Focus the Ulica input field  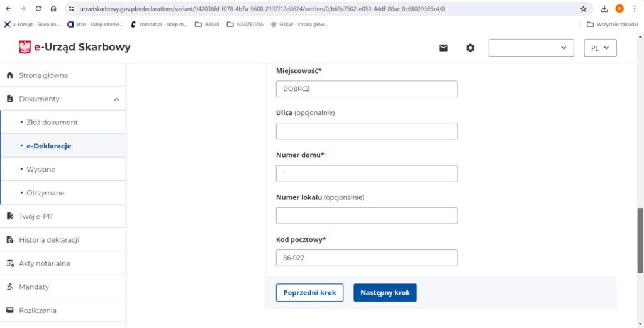point(367,131)
